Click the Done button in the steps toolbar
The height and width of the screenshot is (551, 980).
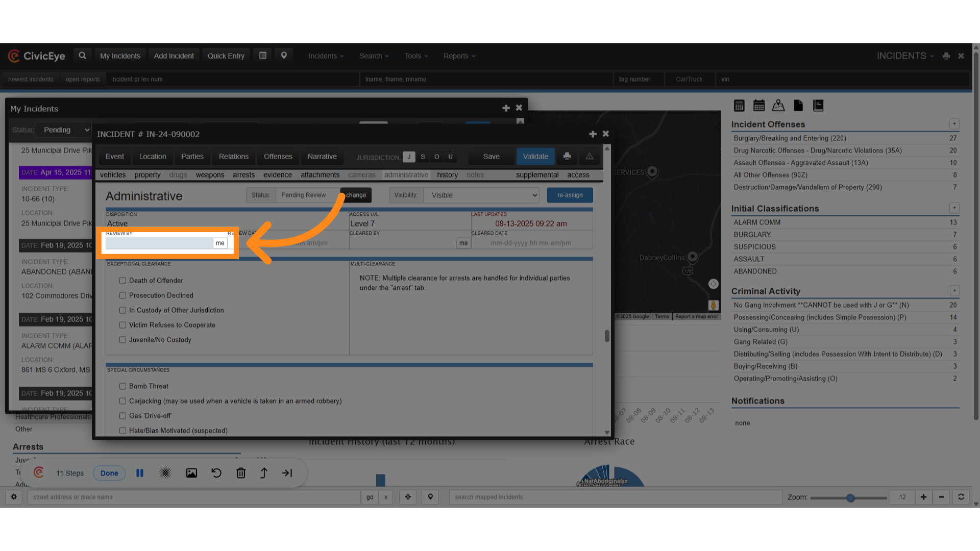[109, 473]
